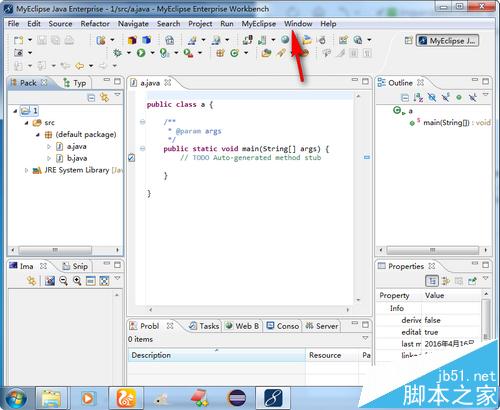Select b.java in Package Explorer
This screenshot has height=410, width=500.
[x=72, y=158]
